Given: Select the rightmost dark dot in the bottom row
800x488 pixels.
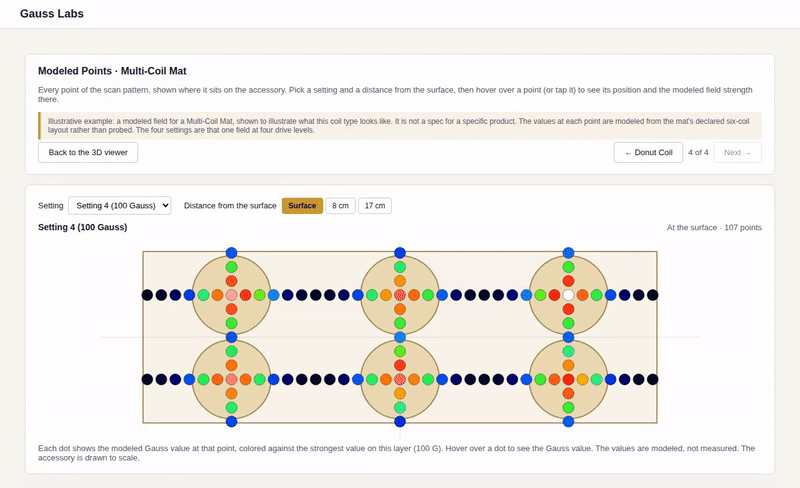Looking at the screenshot, I should [x=653, y=379].
